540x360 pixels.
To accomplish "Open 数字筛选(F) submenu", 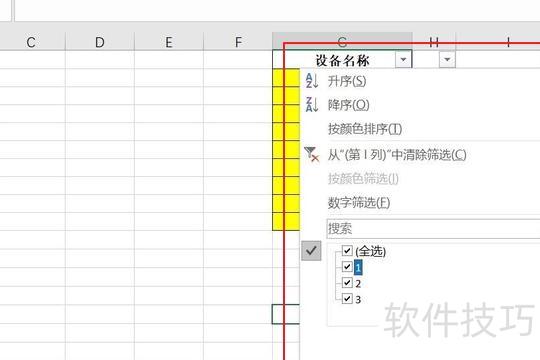I will [x=359, y=203].
